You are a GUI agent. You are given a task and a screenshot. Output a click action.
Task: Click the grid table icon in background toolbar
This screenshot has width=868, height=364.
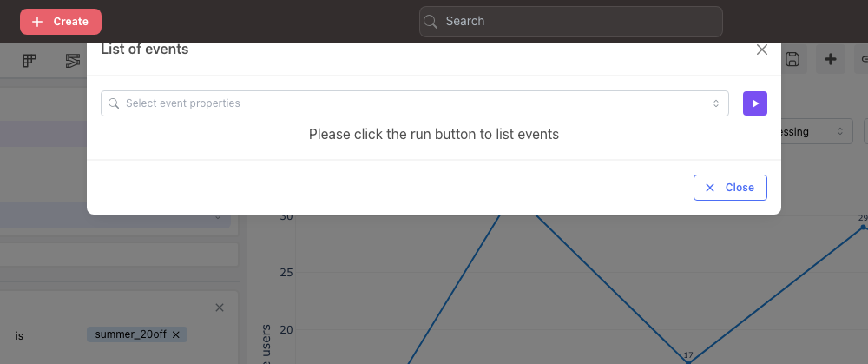pos(30,61)
